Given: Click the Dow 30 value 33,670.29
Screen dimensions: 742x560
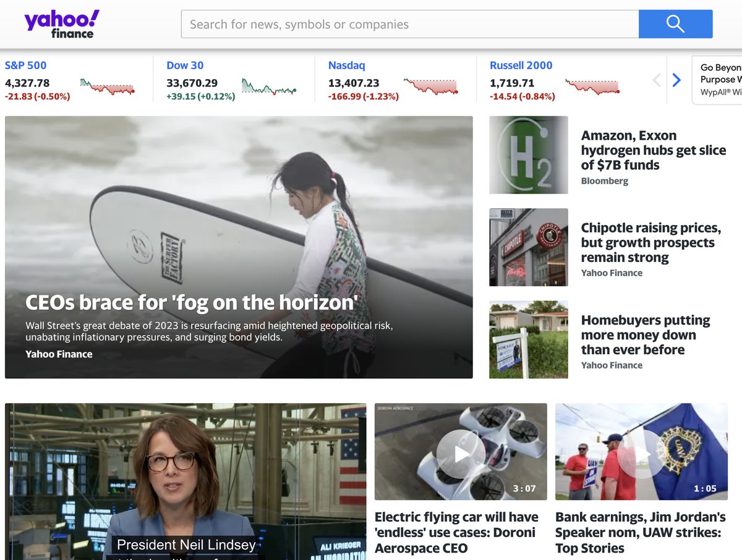Looking at the screenshot, I should point(192,83).
